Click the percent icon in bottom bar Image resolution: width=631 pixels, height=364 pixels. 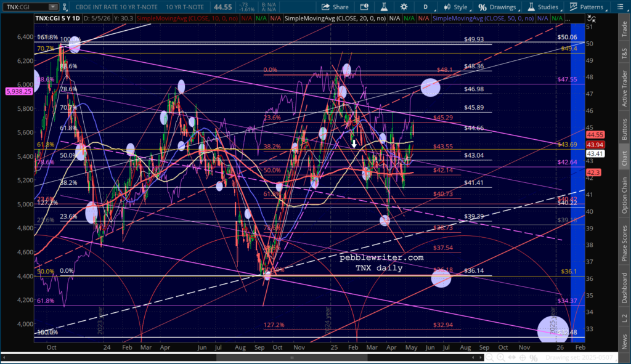click(534, 357)
